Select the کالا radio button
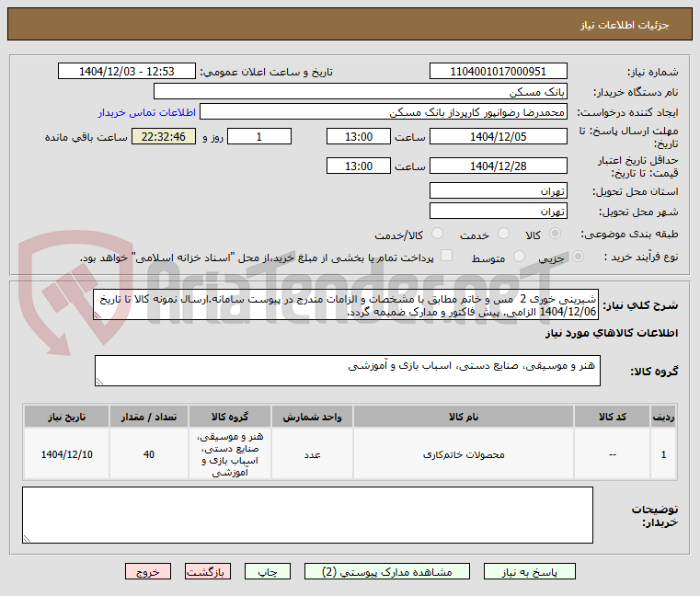This screenshot has height=596, width=700. point(556,234)
